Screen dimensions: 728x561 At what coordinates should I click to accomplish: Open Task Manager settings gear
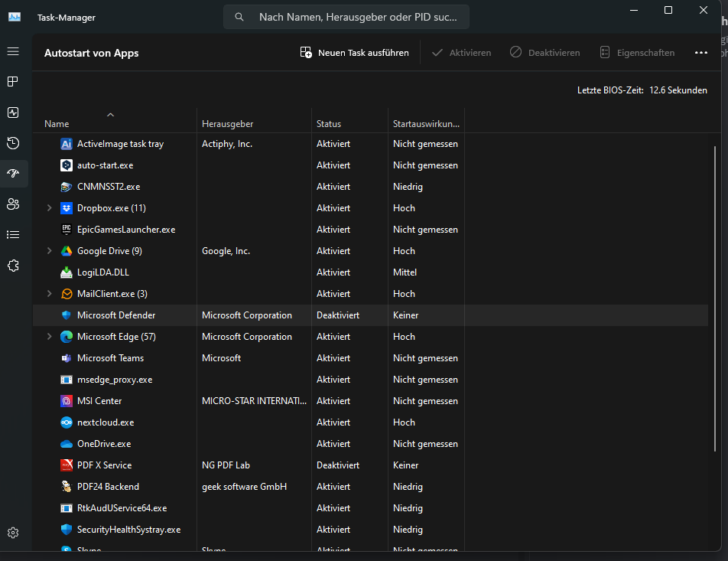(13, 533)
